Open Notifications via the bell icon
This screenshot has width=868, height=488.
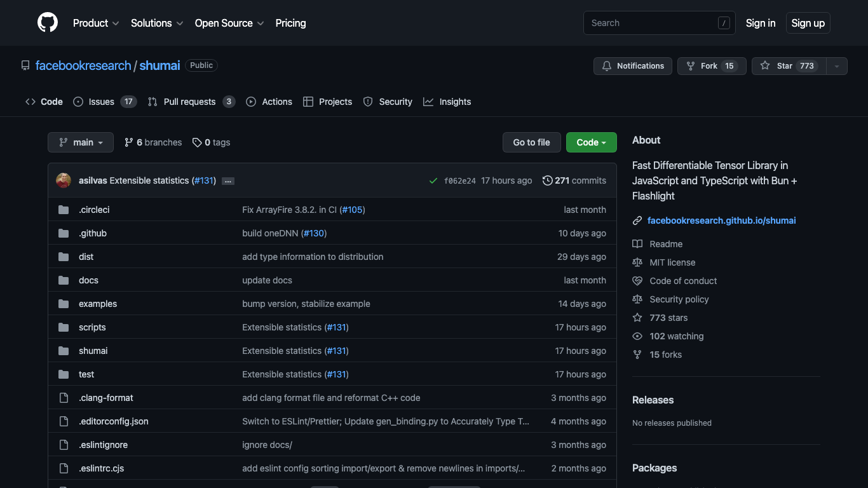(x=607, y=65)
